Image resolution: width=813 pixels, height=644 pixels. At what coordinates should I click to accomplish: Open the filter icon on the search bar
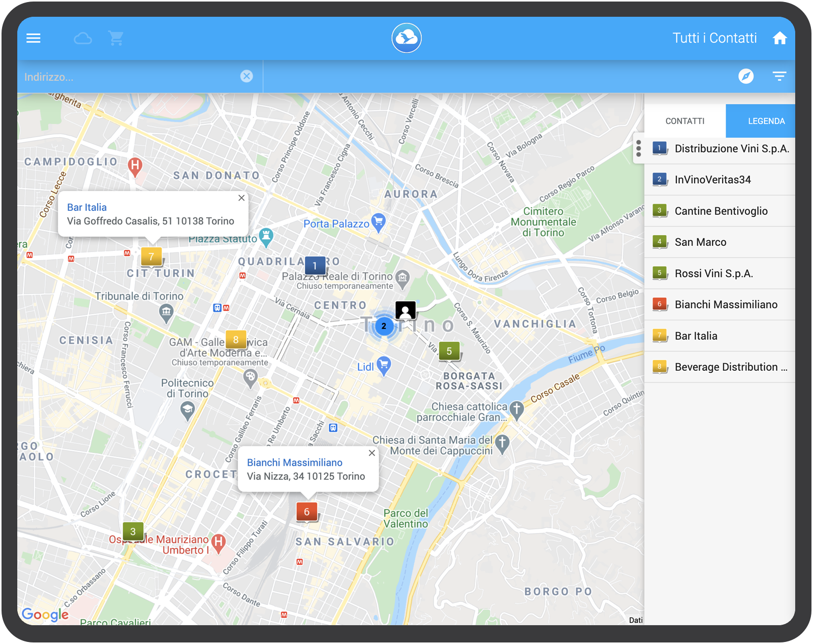pyautogui.click(x=779, y=76)
